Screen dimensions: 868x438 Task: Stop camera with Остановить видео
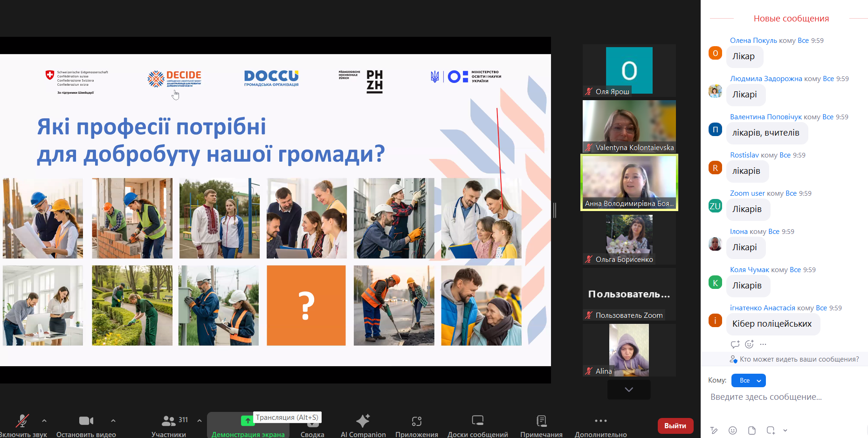(x=86, y=425)
